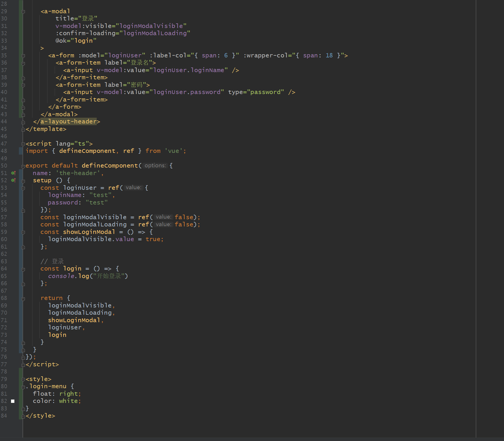The image size is (504, 441).
Task: Click the 'value:' hint on the loginModalLoading line
Action: [163, 224]
